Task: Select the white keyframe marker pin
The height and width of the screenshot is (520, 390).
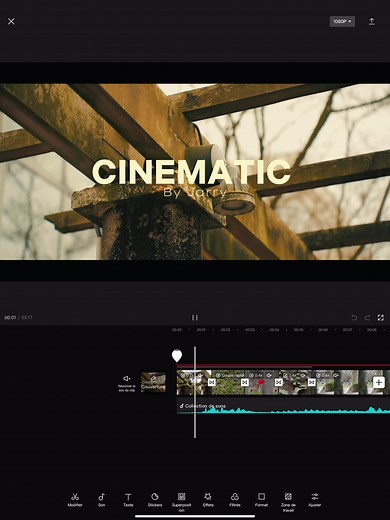Action: (177, 356)
